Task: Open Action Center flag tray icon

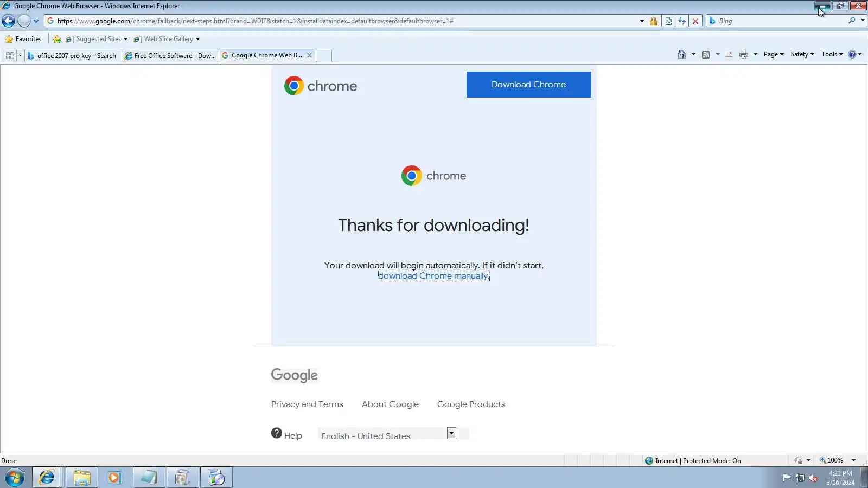Action: click(787, 478)
